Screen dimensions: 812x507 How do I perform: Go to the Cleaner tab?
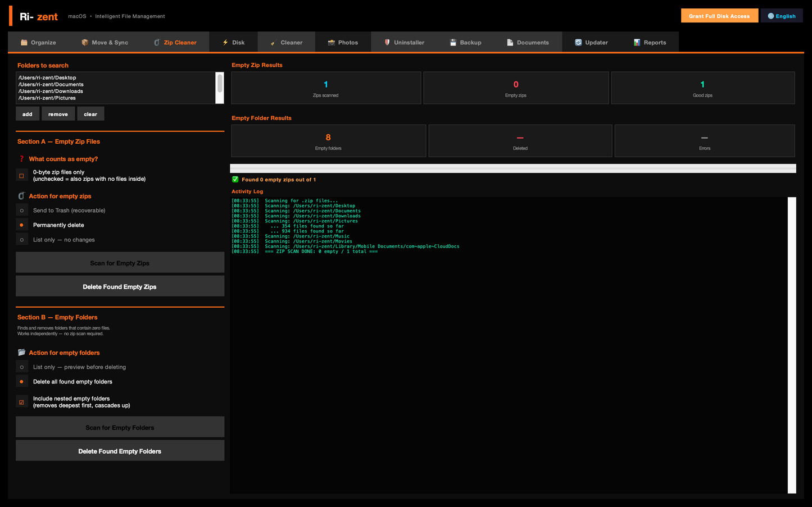coord(287,42)
